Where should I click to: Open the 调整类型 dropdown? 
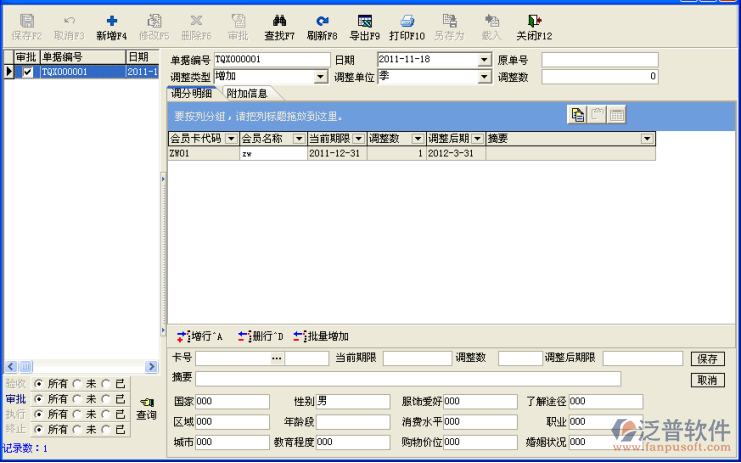(x=321, y=77)
